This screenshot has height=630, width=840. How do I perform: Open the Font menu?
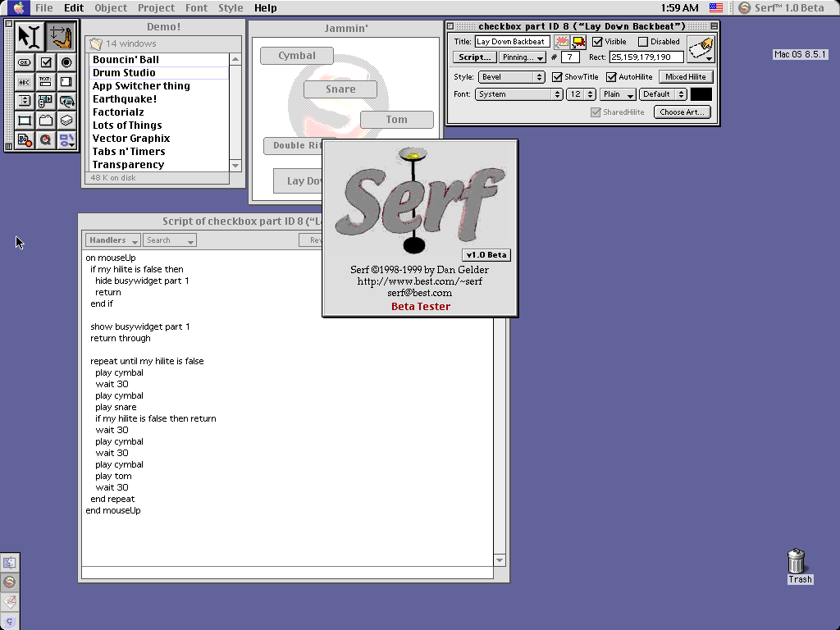tap(196, 7)
